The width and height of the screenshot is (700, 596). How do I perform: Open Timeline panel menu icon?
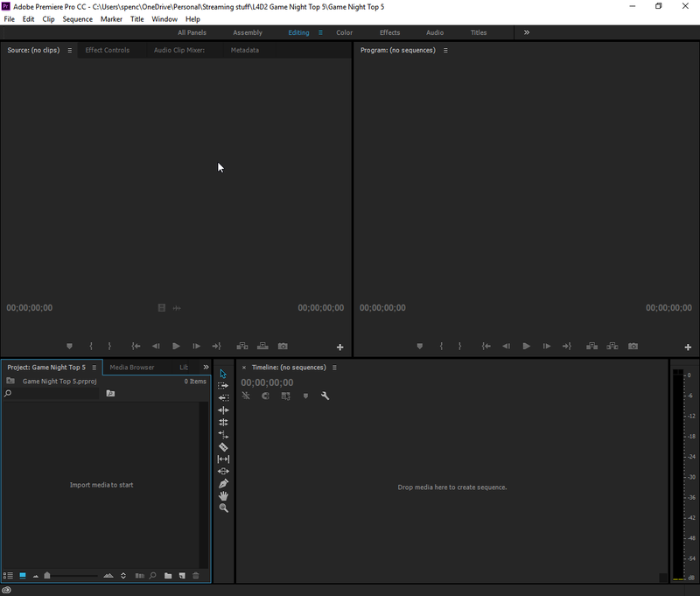point(334,368)
